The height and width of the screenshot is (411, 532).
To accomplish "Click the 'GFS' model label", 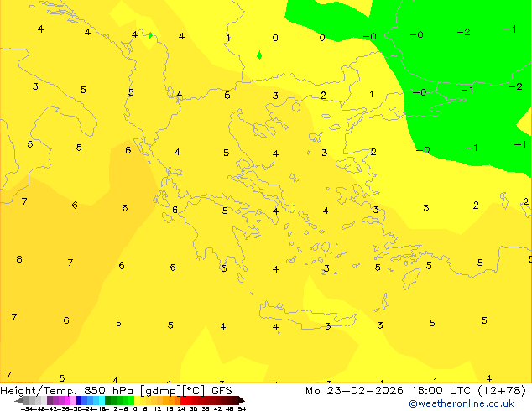I will (222, 391).
